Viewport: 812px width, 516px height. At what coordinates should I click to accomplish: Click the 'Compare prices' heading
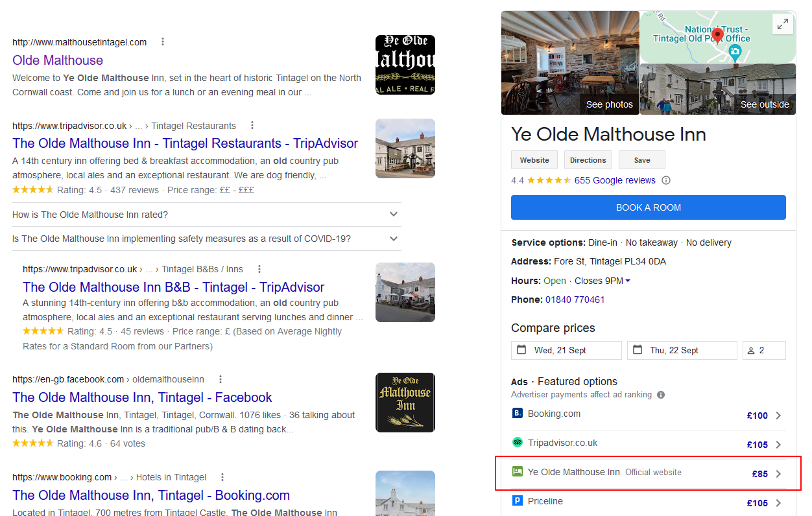[x=553, y=328]
